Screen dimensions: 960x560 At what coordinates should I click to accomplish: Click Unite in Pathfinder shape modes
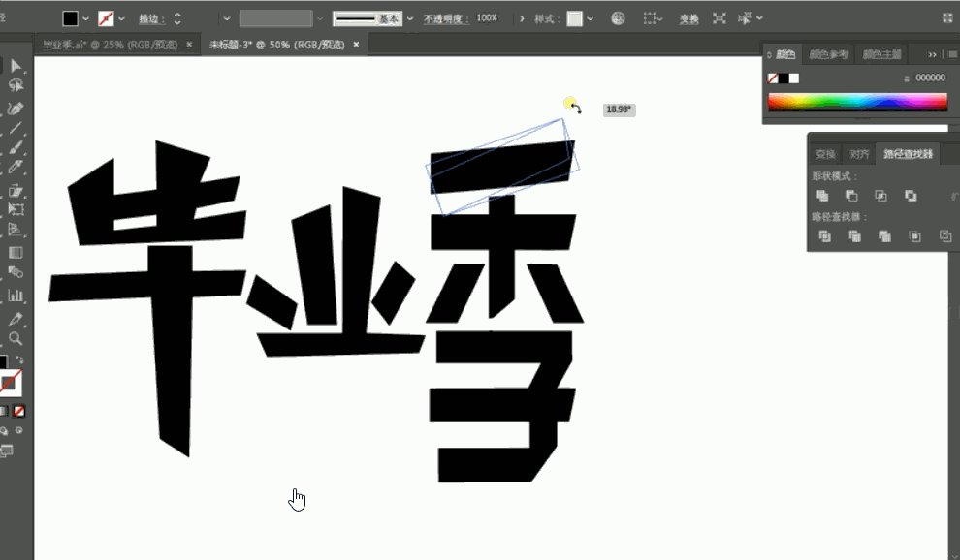pos(822,196)
